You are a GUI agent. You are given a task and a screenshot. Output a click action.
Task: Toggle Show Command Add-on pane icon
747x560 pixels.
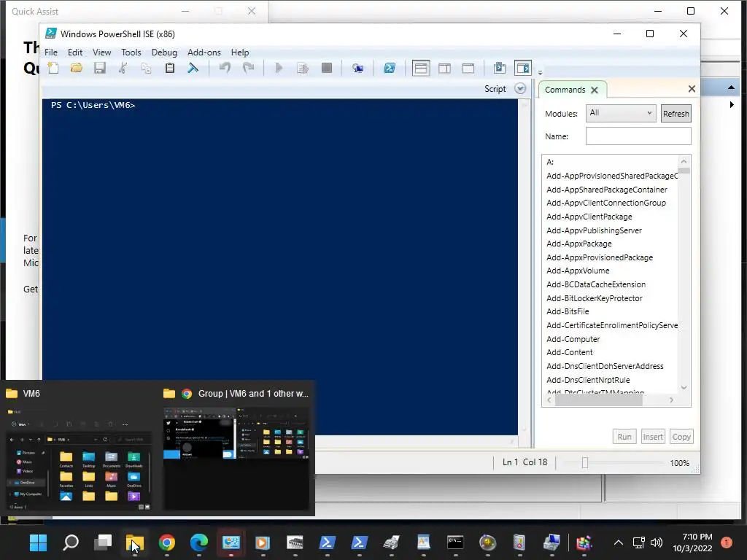522,68
